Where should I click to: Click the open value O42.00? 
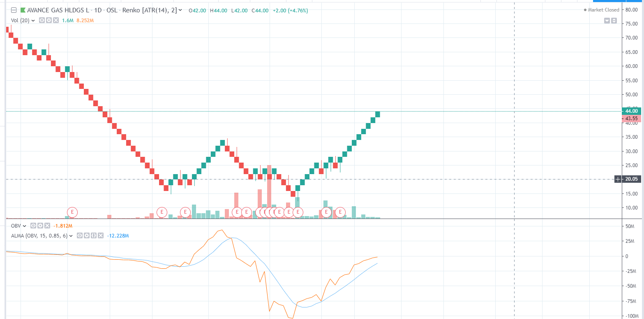pos(197,10)
